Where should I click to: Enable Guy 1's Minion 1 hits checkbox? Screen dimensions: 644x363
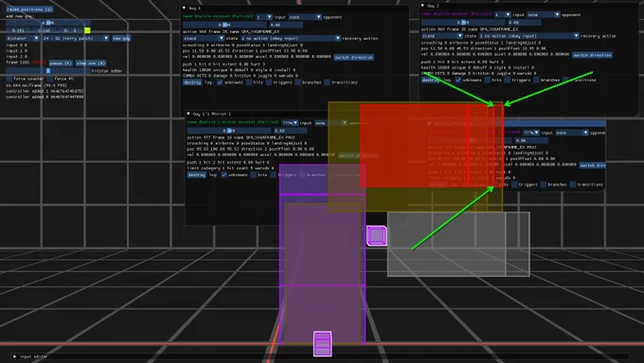click(253, 174)
